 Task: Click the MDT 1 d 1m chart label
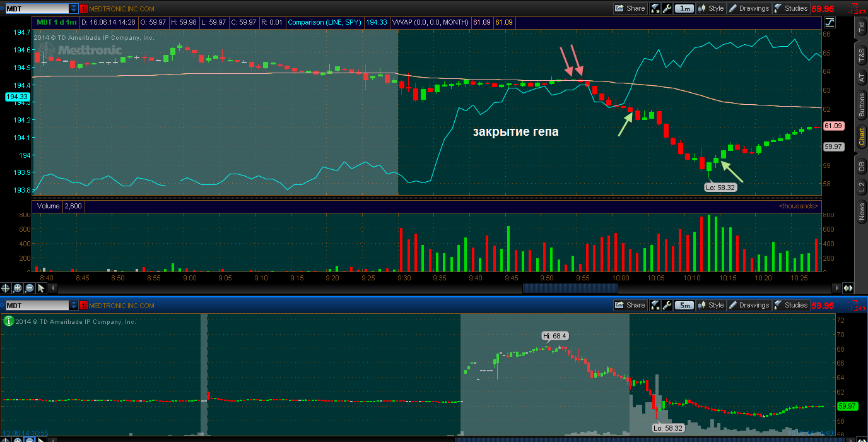click(x=57, y=22)
